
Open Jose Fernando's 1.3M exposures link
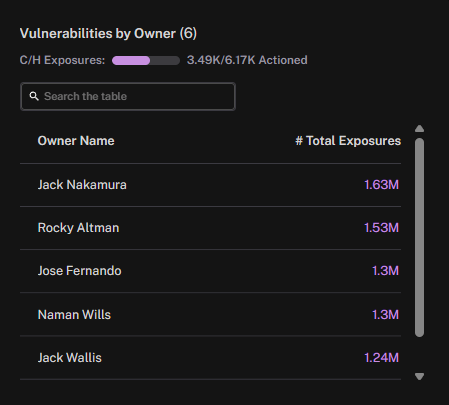coord(385,271)
